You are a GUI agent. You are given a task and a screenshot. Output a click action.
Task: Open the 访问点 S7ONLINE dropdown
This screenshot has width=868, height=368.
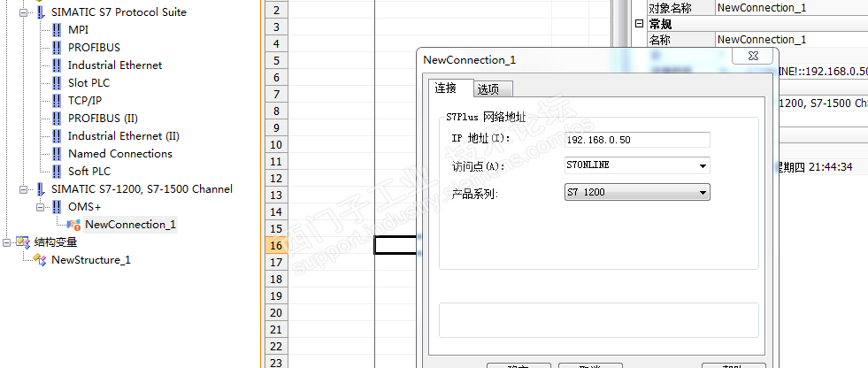click(703, 165)
